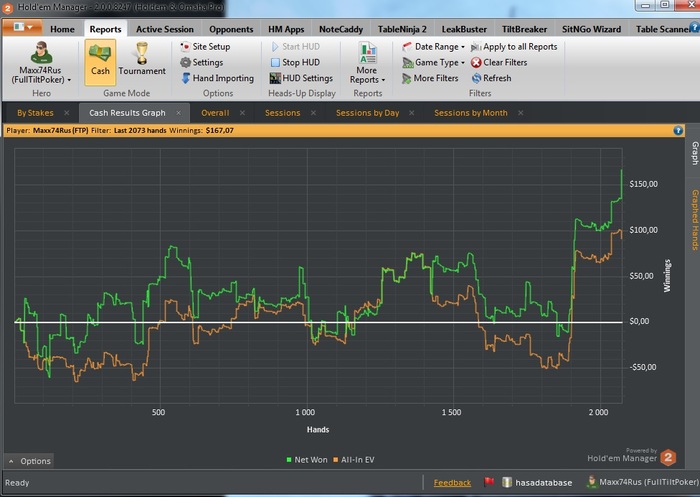Switch to NoteCaddy tab
This screenshot has width=700, height=497.
(341, 29)
